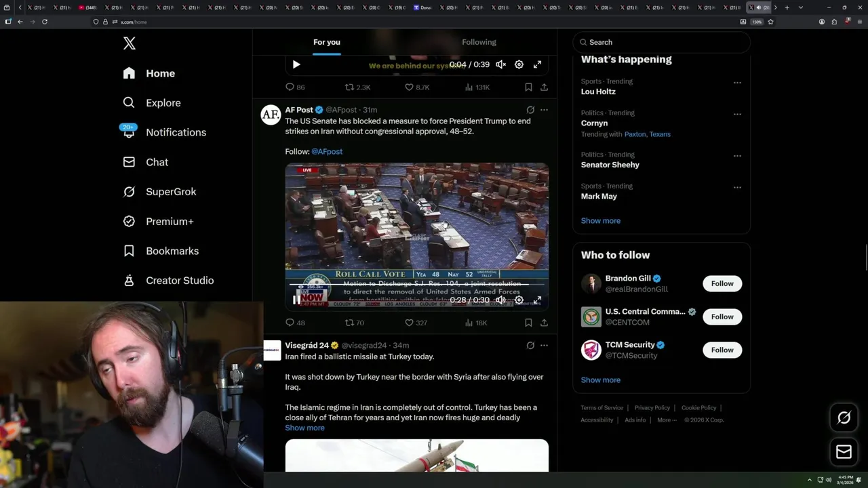Like the post with 8.7K likes
This screenshot has width=868, height=488.
click(x=417, y=87)
